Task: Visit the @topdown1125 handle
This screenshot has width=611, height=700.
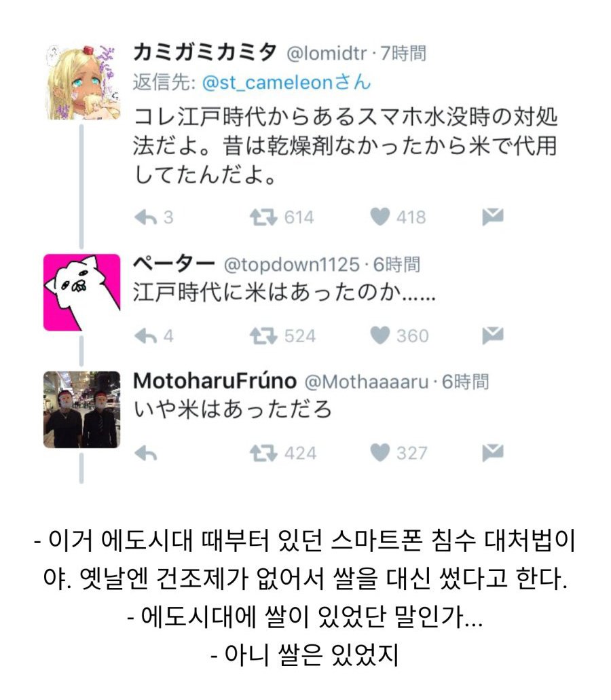Action: [291, 265]
